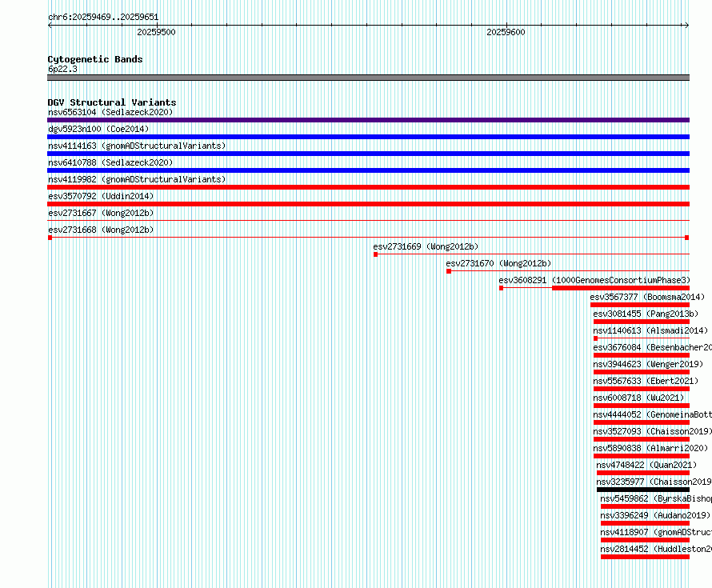Select nsv4748422 (Quan2021) label
712x588 pixels.
646,465
